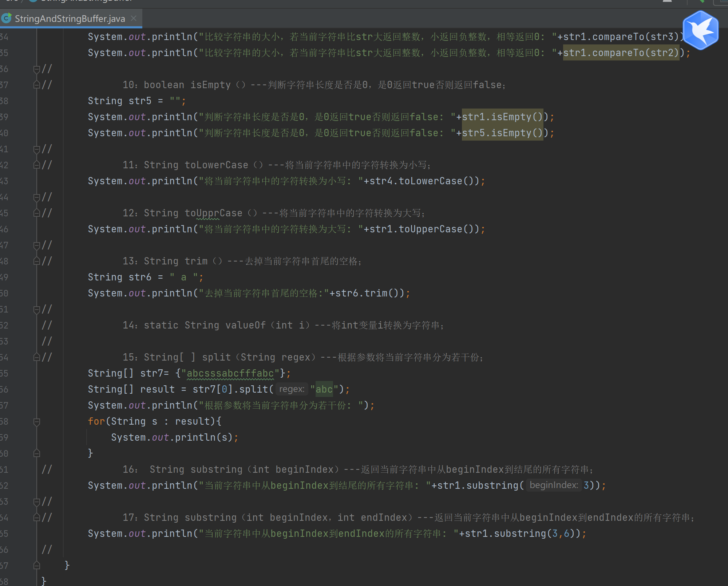
Task: Click the Java class icon on the file tab
Action: 7,18
